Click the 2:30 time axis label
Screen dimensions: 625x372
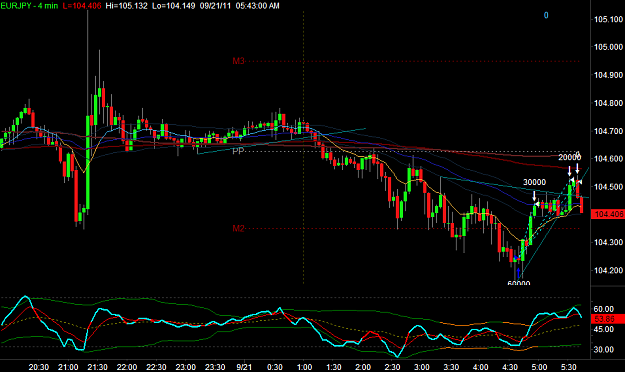[392, 367]
